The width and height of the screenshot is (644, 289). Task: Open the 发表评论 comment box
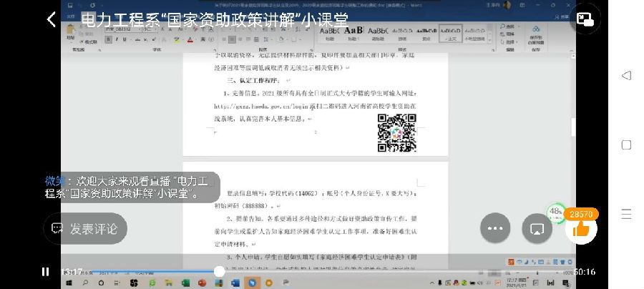click(85, 229)
